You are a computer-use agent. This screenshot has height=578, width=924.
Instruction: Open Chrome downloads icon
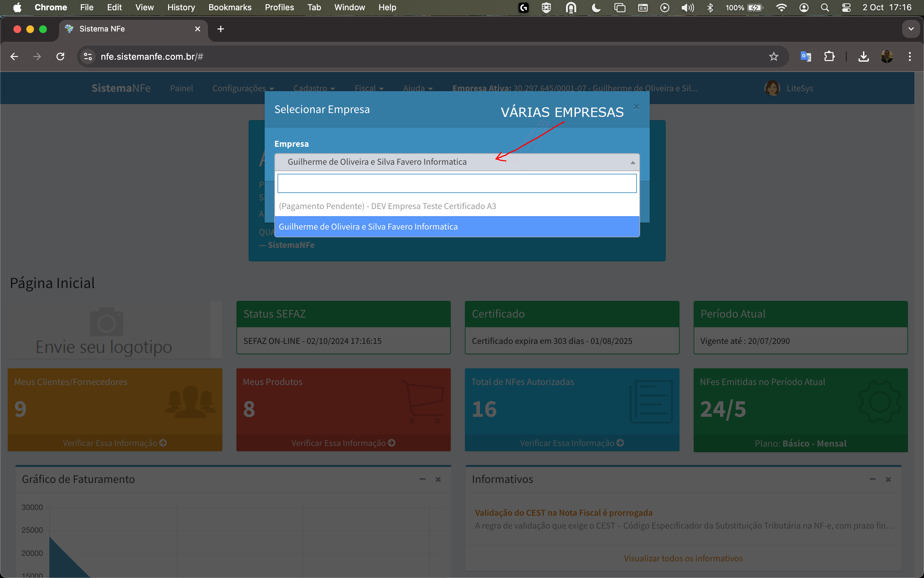point(863,57)
